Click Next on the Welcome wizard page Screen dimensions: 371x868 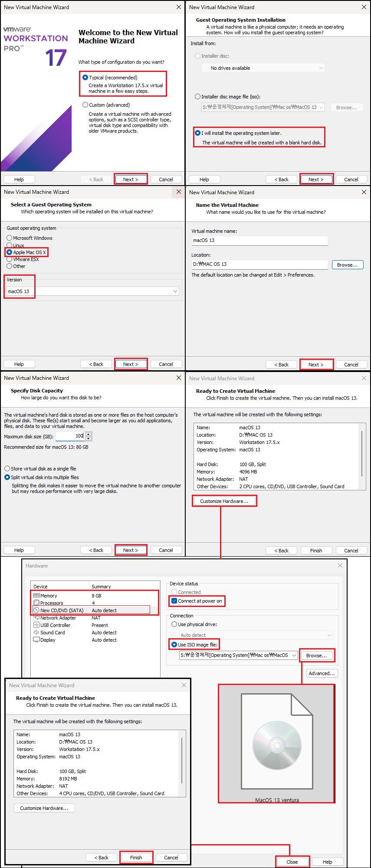(x=131, y=179)
